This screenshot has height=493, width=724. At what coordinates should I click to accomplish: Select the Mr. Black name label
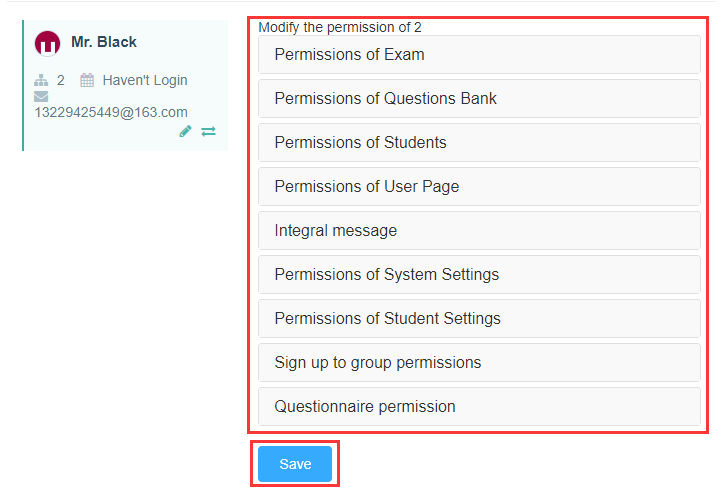click(104, 42)
